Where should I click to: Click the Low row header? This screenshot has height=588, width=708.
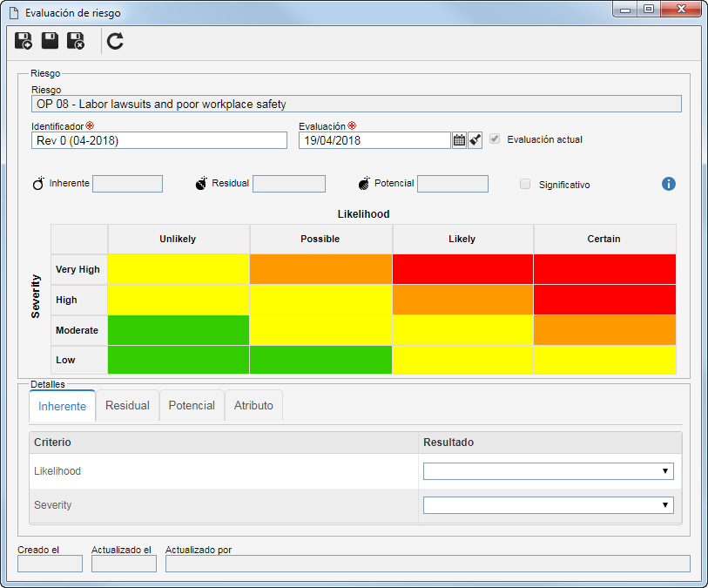[x=79, y=360]
